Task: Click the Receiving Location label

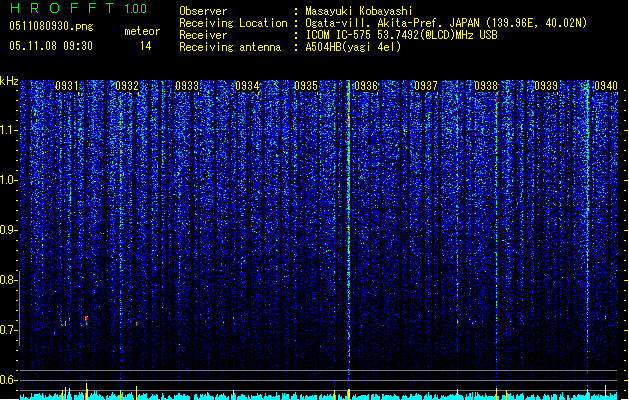Action: [233, 23]
